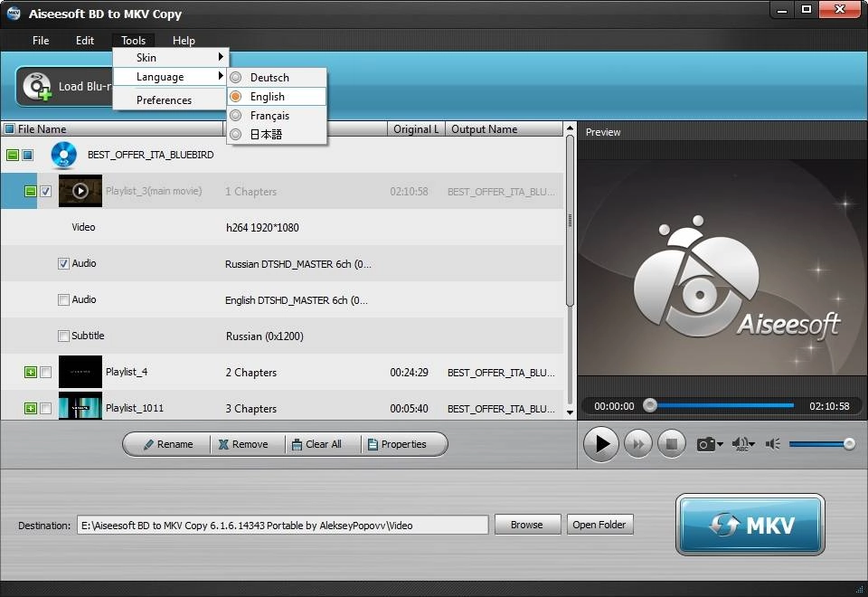Image resolution: width=868 pixels, height=597 pixels.
Task: Open the snapshot options dropdown arrow
Action: click(721, 444)
